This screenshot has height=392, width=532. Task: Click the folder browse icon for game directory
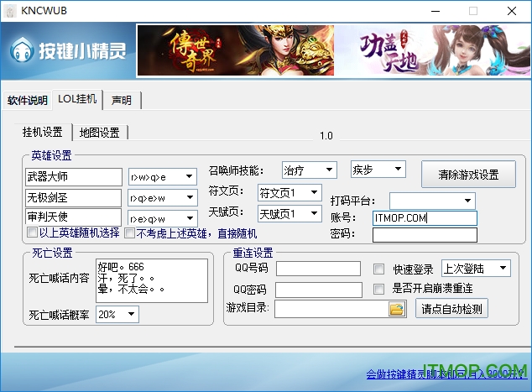point(397,309)
